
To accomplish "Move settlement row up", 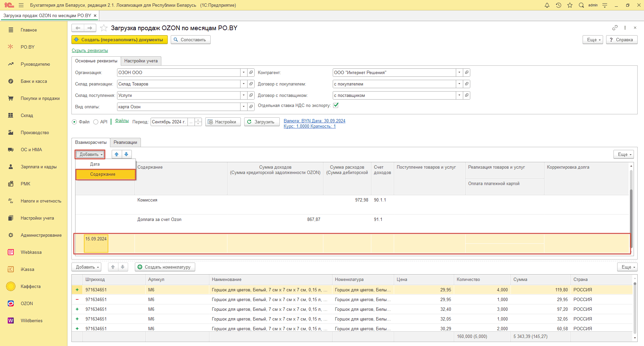I will (117, 154).
